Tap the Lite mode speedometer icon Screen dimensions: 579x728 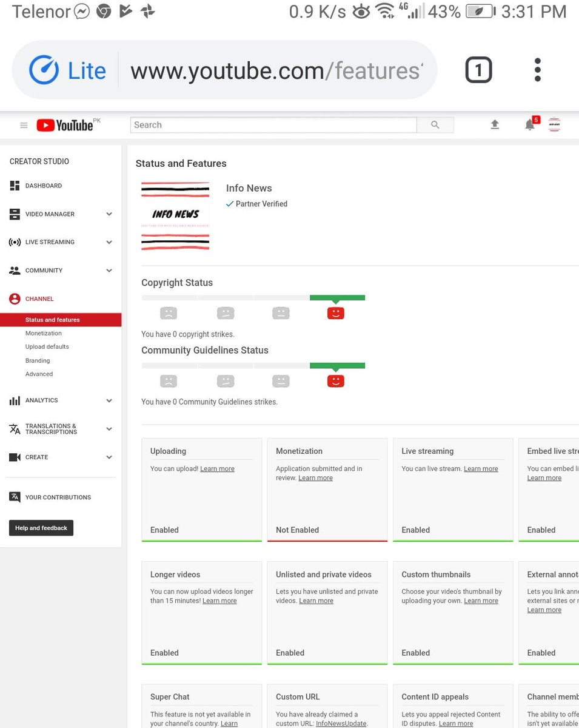(43, 70)
